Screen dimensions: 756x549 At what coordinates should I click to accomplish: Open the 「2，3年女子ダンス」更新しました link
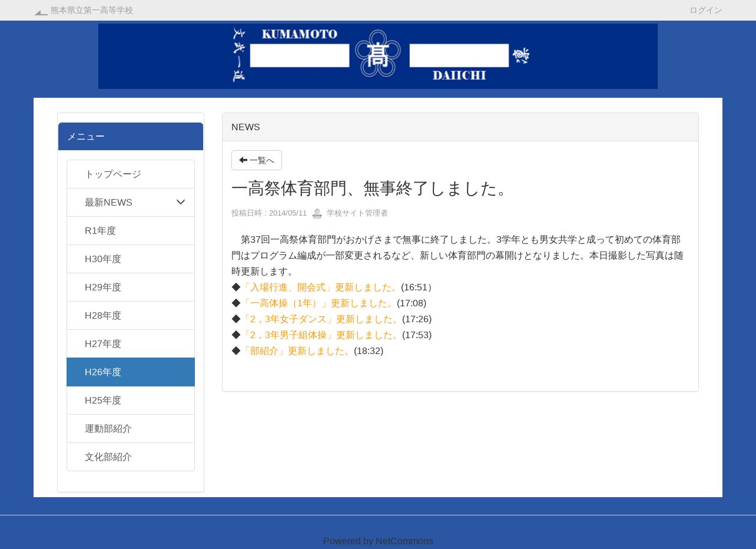(x=321, y=319)
